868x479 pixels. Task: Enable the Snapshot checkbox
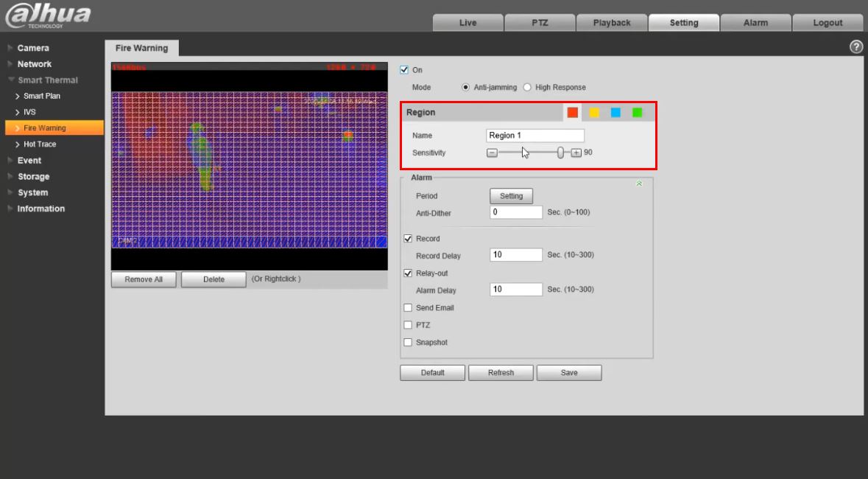(408, 343)
